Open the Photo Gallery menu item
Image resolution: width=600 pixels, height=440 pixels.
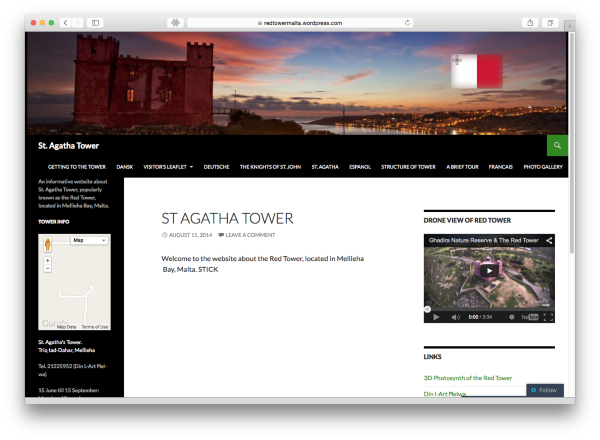(543, 167)
